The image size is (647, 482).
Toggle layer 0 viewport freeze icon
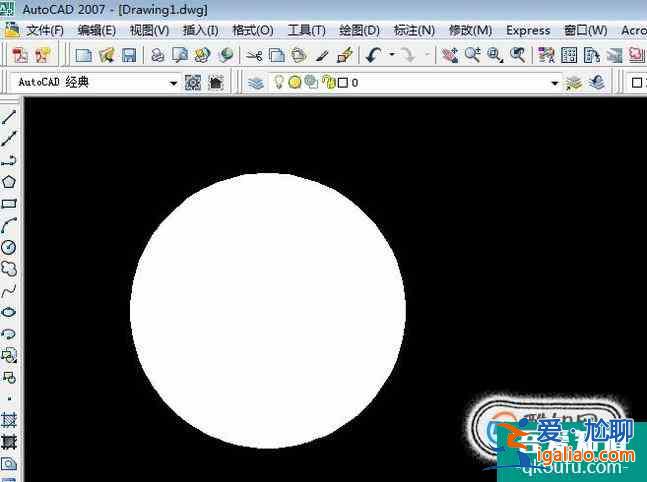pos(311,83)
